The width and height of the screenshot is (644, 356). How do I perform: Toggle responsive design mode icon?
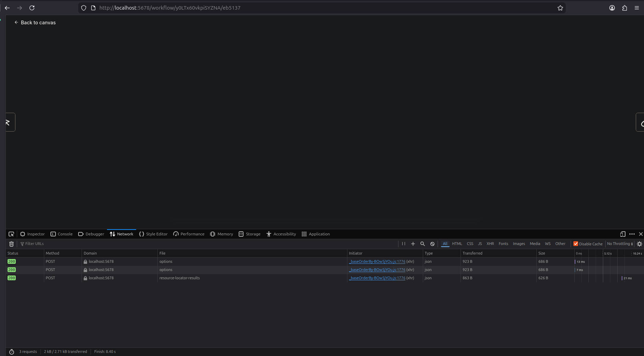(x=623, y=234)
